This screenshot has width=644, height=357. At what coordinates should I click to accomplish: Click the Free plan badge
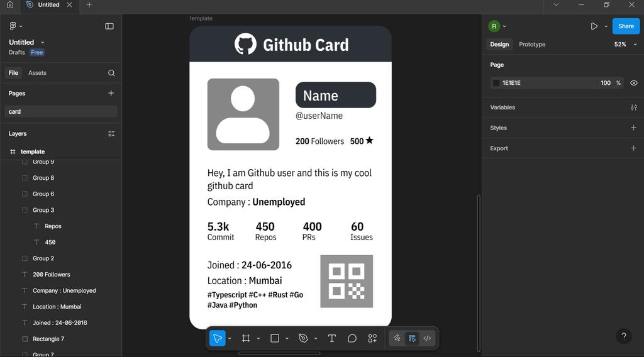(36, 53)
